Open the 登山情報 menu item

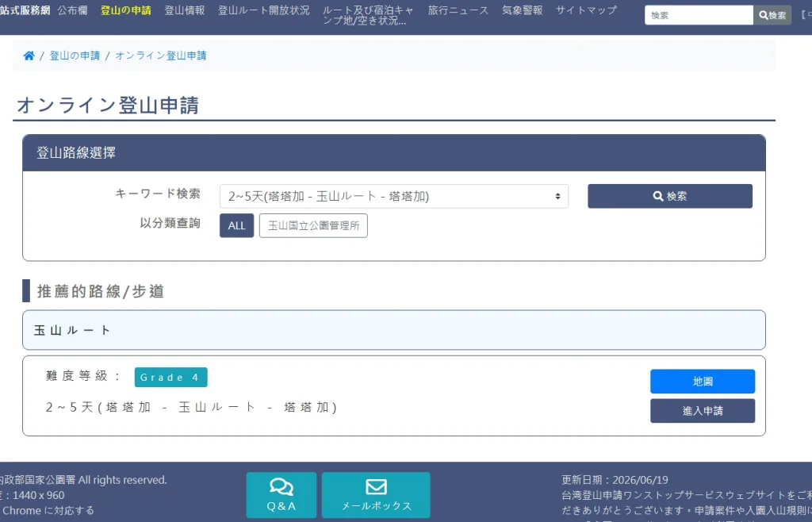pos(184,10)
